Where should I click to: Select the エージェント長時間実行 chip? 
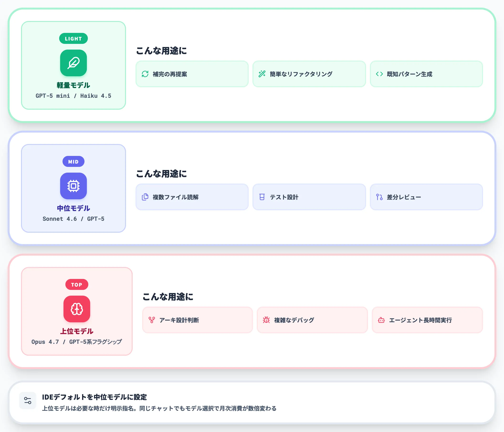coord(427,320)
